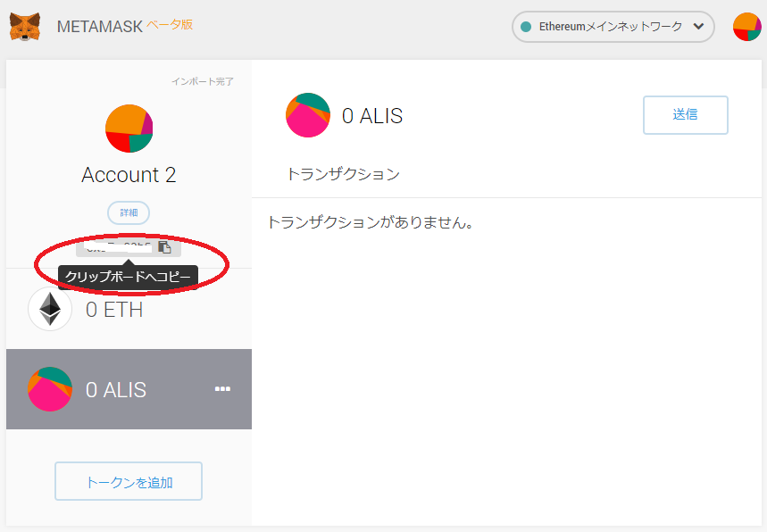Open the three-dot menu on ALIS row
This screenshot has width=767, height=532.
[x=222, y=389]
